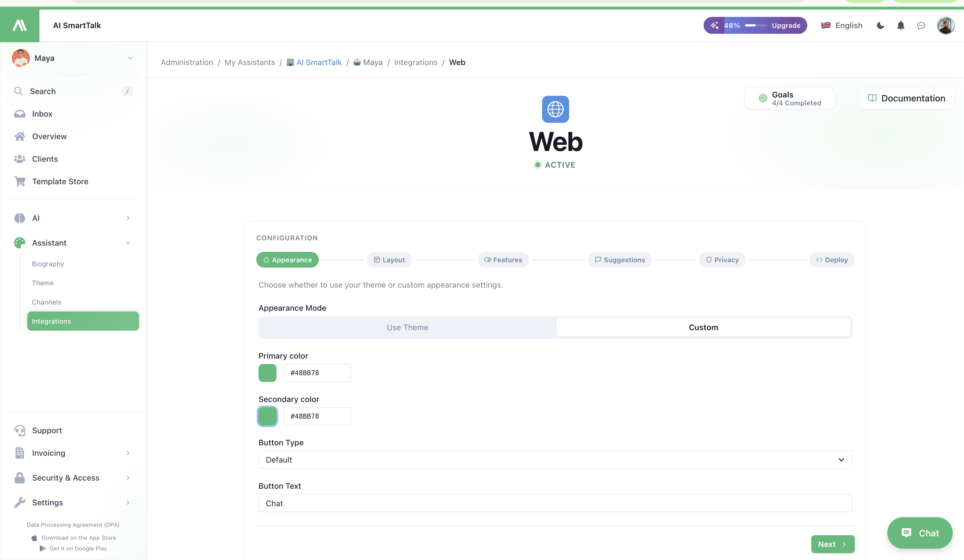The image size is (964, 560).
Task: Switch to the Suggestions step tab
Action: 620,260
